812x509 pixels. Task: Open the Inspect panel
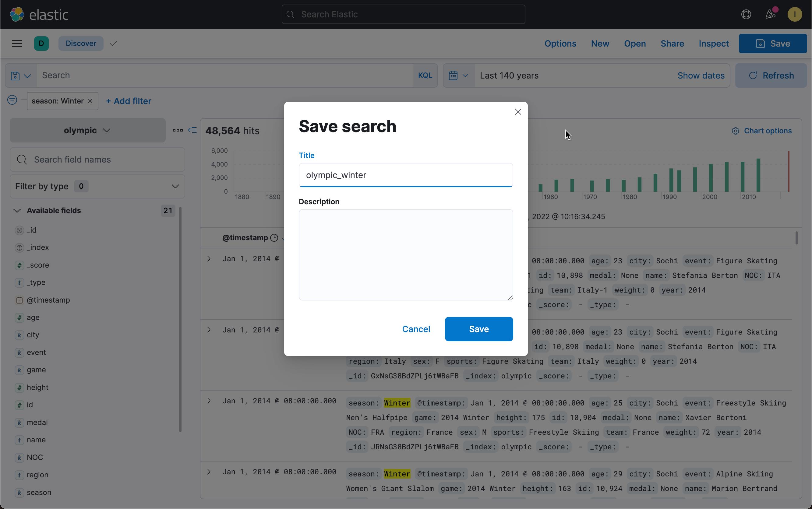(714, 44)
